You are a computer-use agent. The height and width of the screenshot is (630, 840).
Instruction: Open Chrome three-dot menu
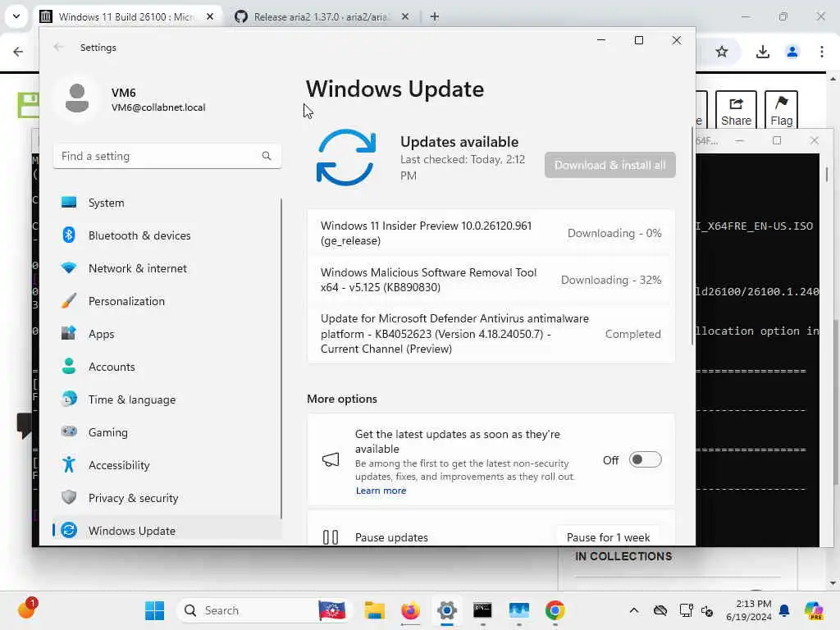point(822,52)
